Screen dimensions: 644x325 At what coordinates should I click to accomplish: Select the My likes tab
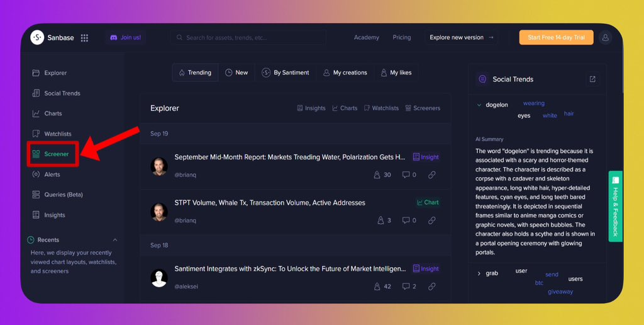click(396, 72)
